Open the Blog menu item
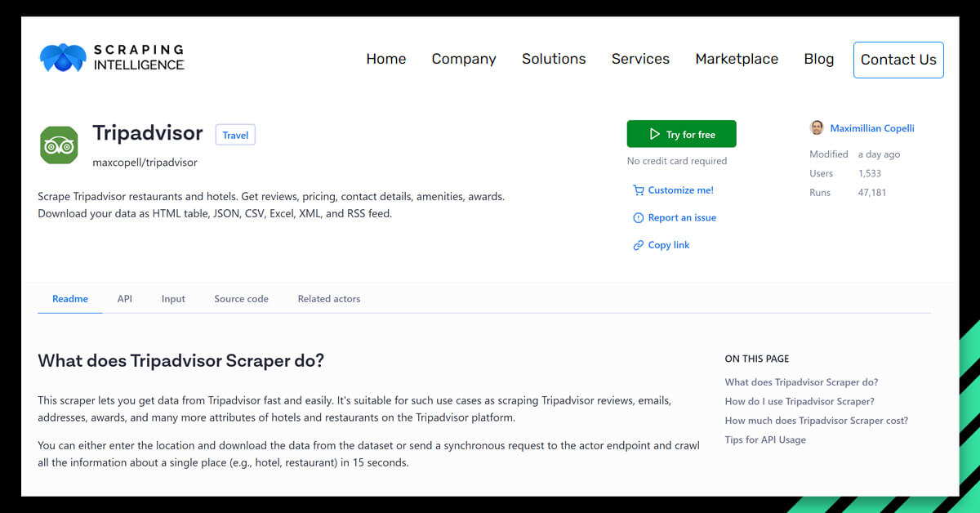 coord(819,59)
